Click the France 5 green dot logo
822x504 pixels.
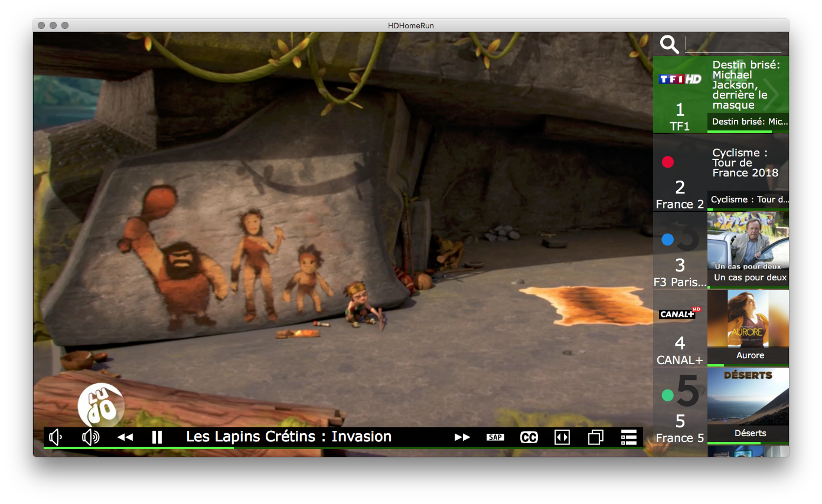point(668,395)
